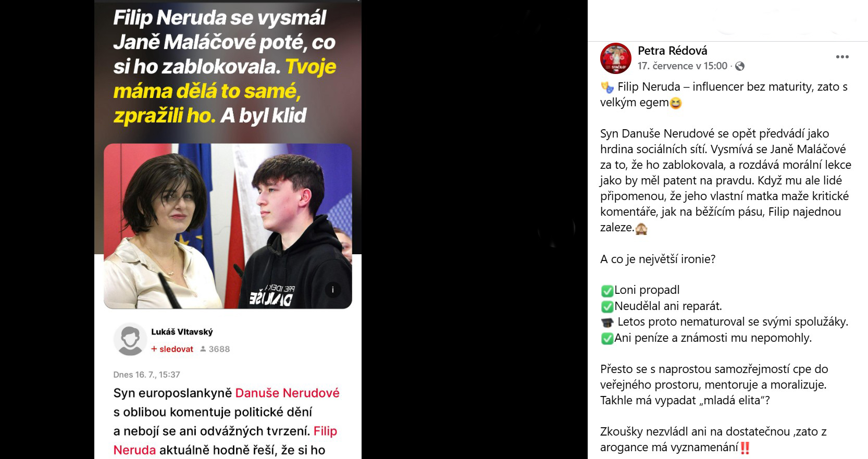This screenshot has height=459, width=868.
Task: Click the photo of Nerudová and son
Action: click(x=228, y=226)
